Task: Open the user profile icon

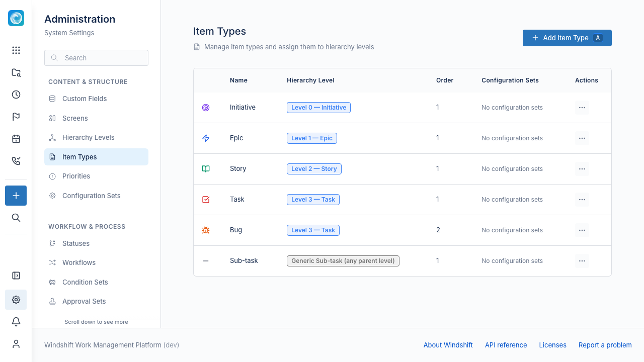Action: [x=16, y=344]
